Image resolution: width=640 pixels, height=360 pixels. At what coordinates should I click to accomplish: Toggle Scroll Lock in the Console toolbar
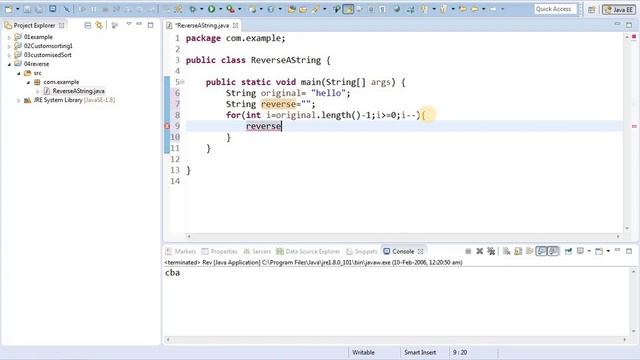(x=518, y=251)
